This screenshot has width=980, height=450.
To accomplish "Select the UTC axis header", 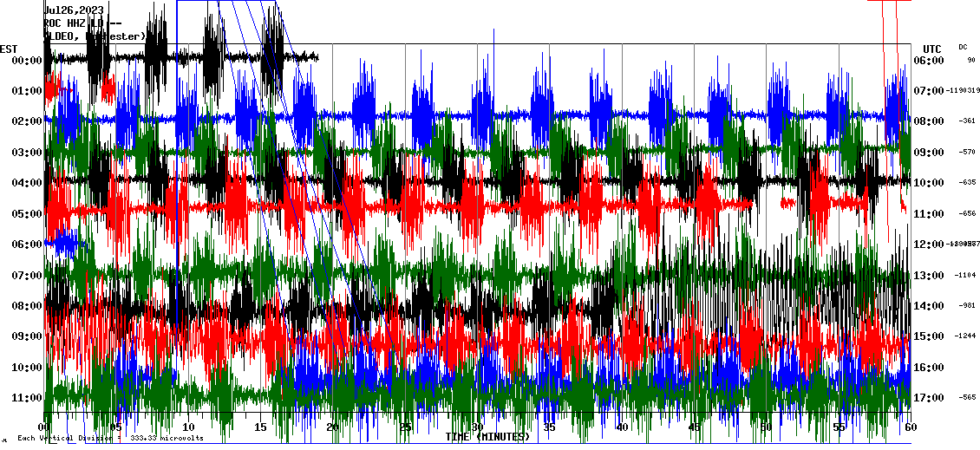I will (931, 49).
